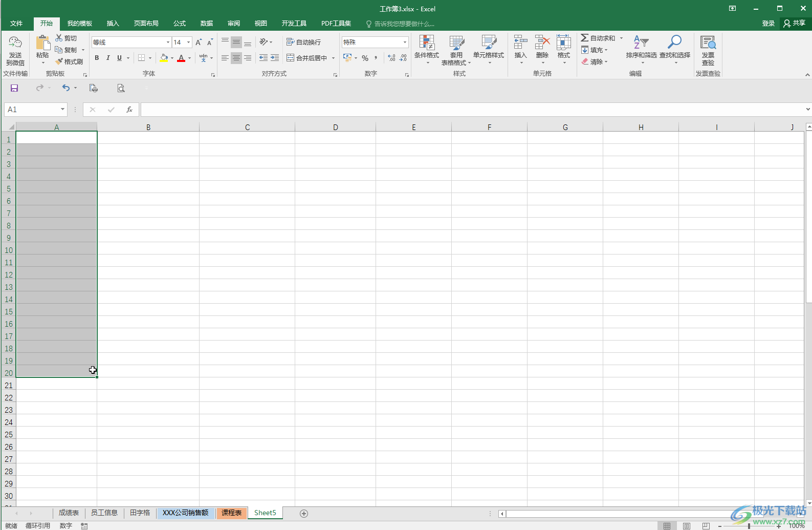Toggle center horizontal alignment

(x=236, y=58)
